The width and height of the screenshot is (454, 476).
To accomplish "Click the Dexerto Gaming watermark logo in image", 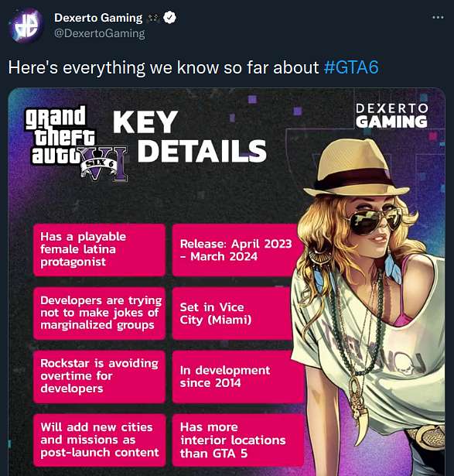I will [x=391, y=115].
